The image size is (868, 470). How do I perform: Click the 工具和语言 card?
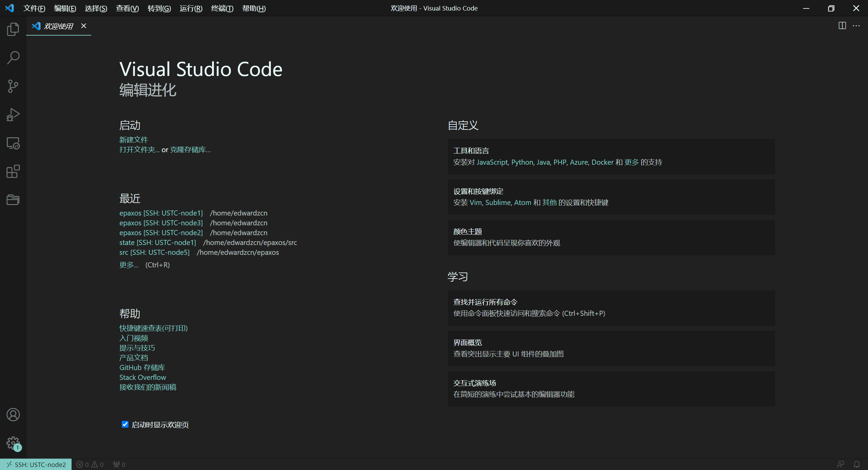click(x=611, y=157)
